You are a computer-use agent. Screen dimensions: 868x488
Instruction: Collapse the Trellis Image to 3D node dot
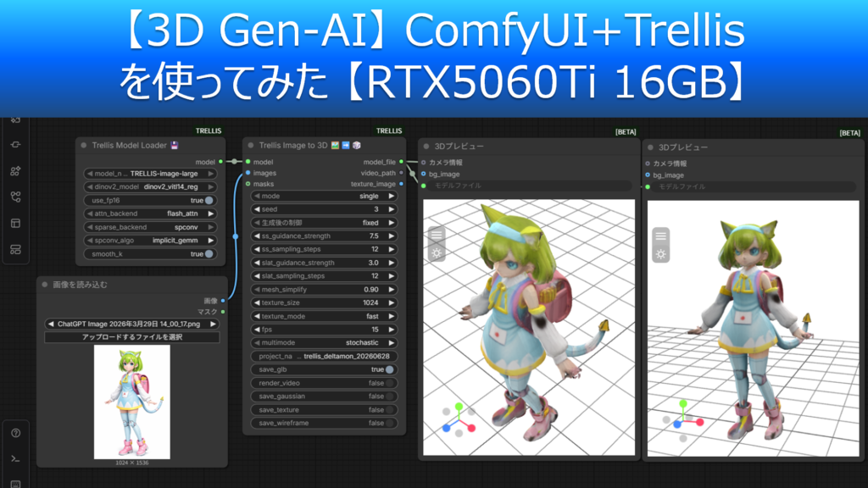(251, 146)
